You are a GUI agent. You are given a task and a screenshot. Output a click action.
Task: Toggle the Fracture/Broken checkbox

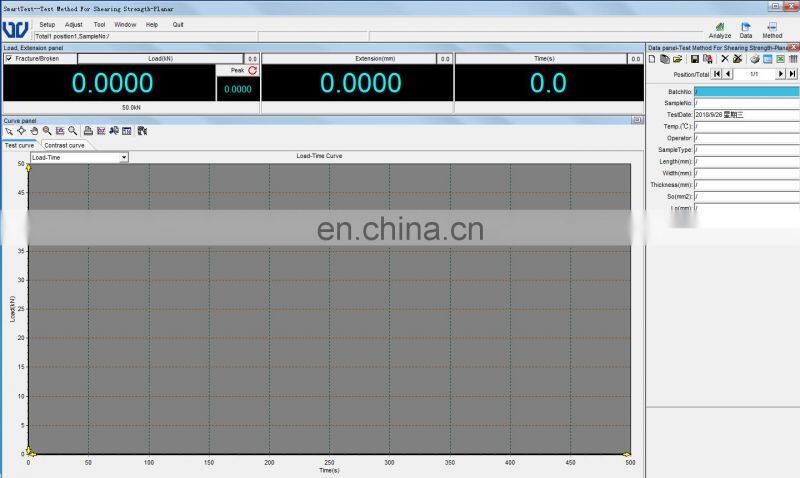pos(9,59)
